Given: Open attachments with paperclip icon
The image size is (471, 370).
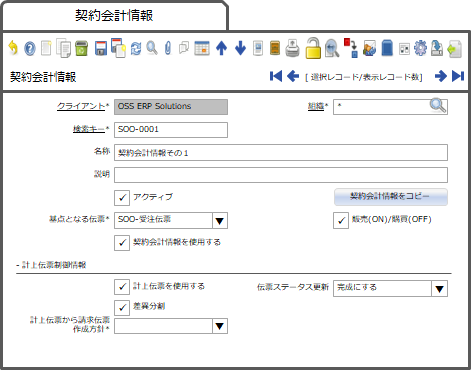Looking at the screenshot, I should [x=168, y=48].
